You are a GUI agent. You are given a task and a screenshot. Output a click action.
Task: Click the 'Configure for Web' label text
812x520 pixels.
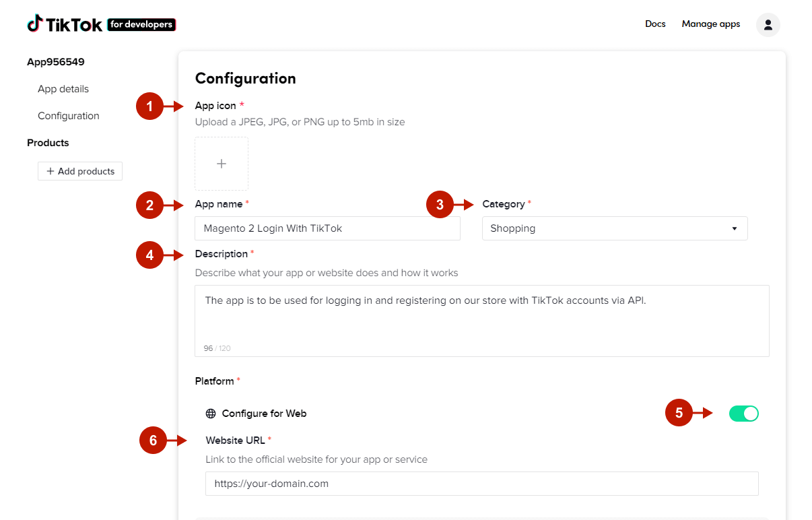(265, 414)
